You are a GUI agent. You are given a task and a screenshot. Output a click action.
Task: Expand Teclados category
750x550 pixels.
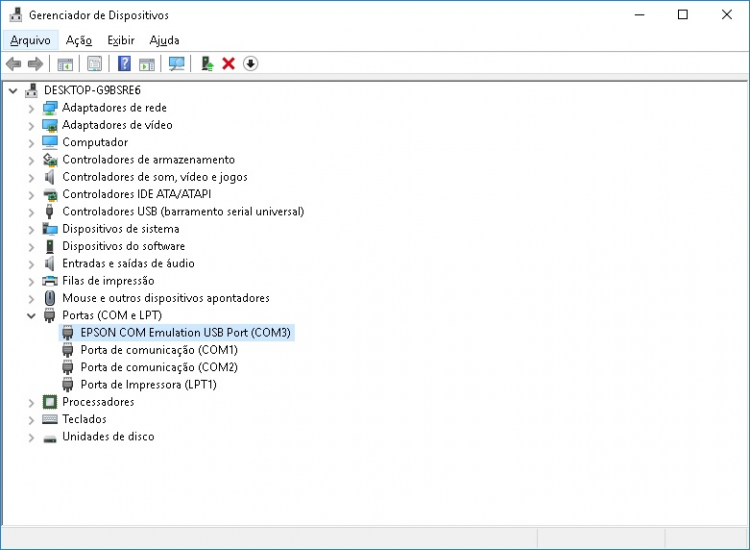32,420
